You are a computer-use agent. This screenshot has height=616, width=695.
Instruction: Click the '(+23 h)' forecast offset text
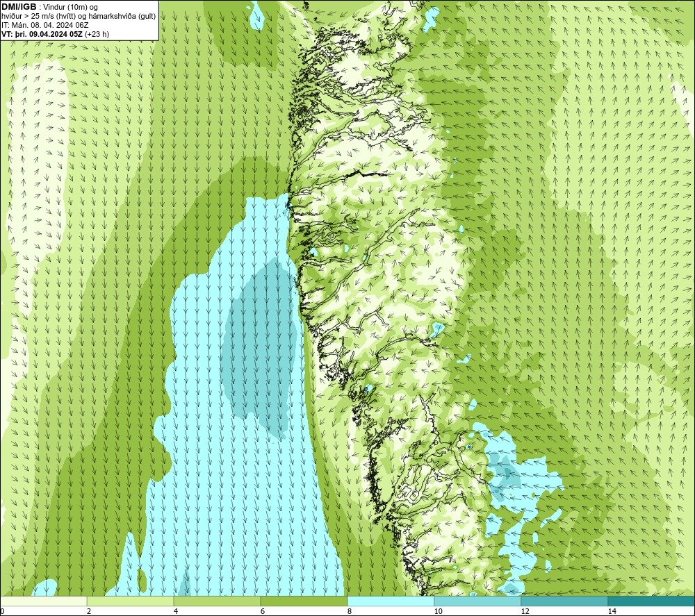click(97, 34)
